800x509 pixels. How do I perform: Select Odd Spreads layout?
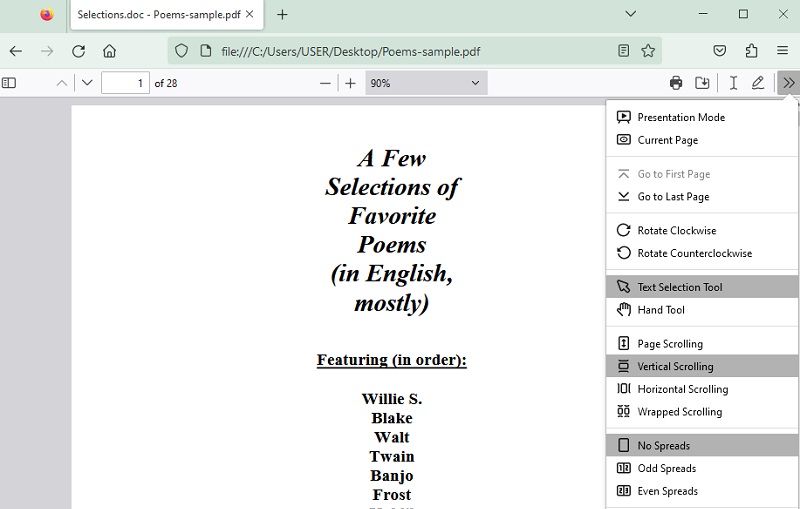[702, 468]
